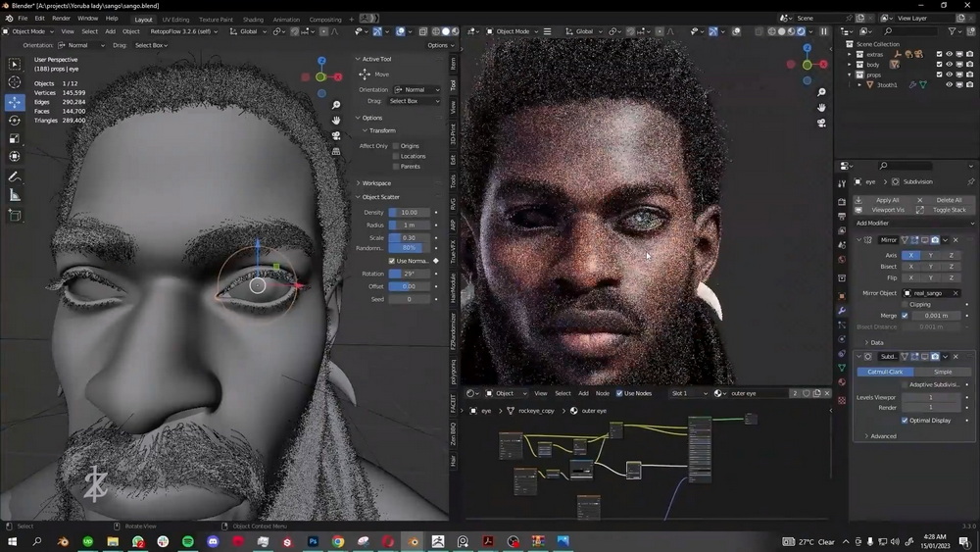This screenshot has height=552, width=980.
Task: Open Chrome from the taskbar
Action: (338, 541)
